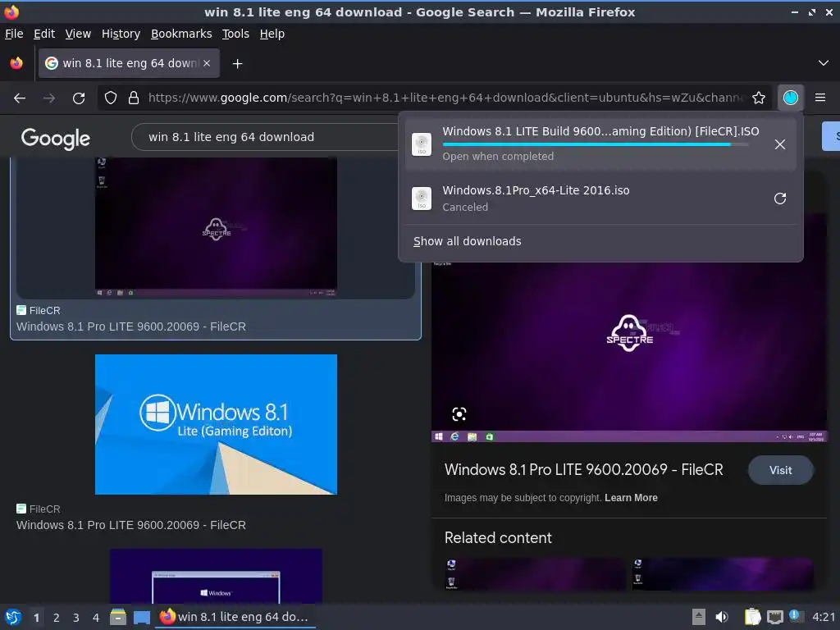Open the clipboard tray icon
Viewport: 840px width, 630px height.
click(x=753, y=617)
